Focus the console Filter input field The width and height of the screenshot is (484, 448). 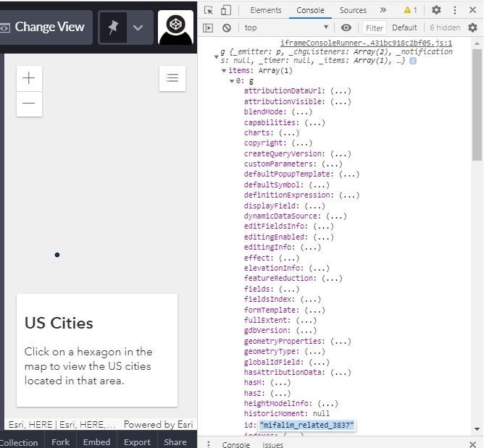click(x=374, y=28)
